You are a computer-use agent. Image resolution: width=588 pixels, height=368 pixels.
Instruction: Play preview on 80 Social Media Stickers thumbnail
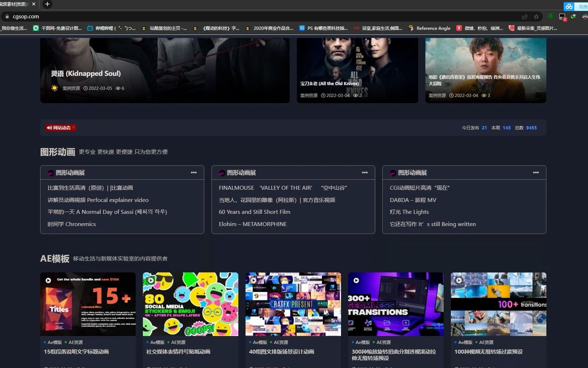coord(151,280)
